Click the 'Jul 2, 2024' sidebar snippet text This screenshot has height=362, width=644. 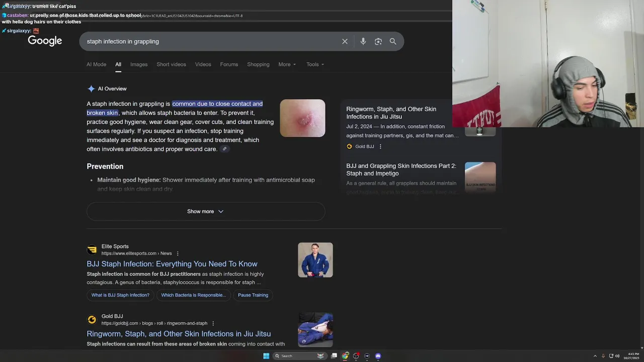click(359, 127)
